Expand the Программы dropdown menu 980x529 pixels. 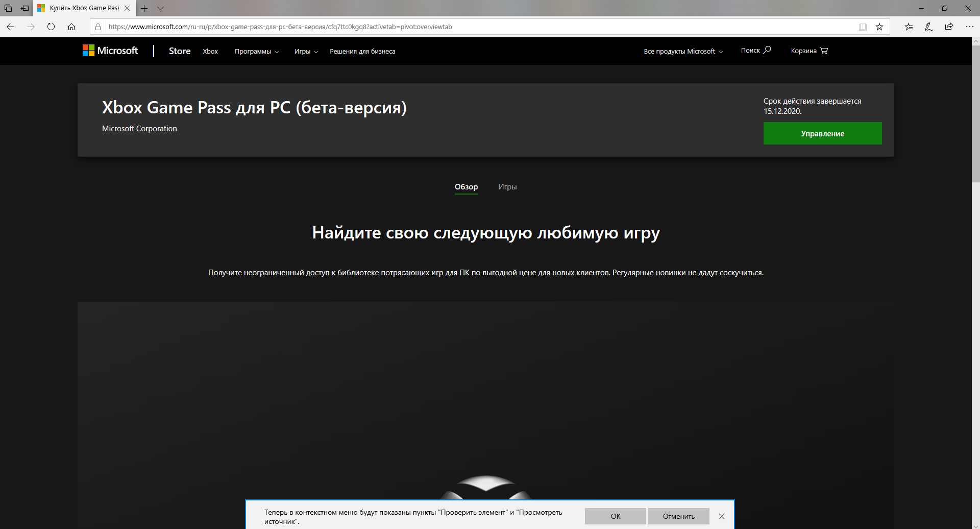pos(256,52)
